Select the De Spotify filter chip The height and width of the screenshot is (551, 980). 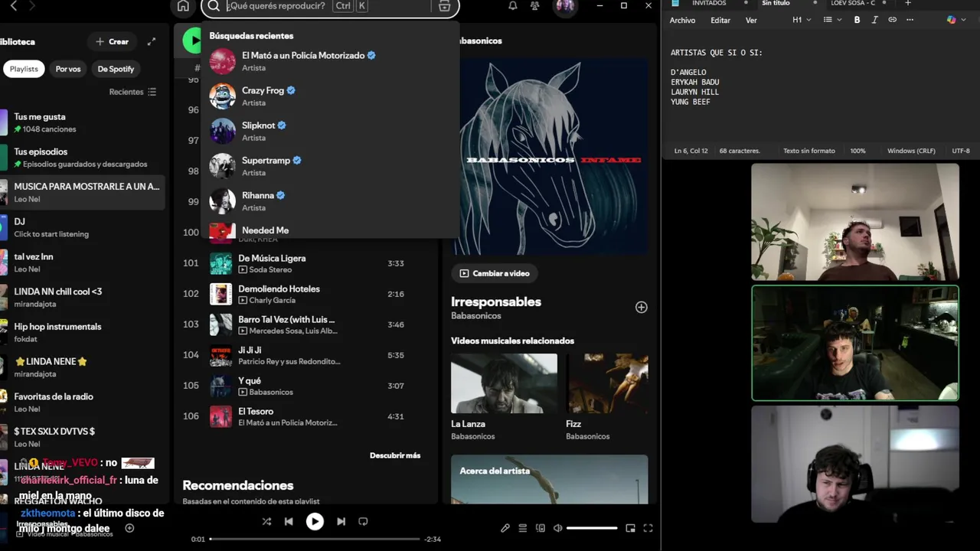pos(116,69)
